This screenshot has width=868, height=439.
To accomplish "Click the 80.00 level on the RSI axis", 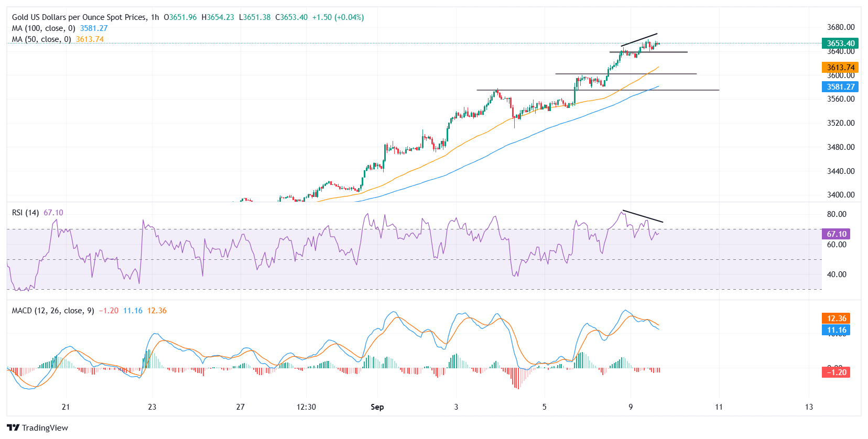I will [837, 214].
